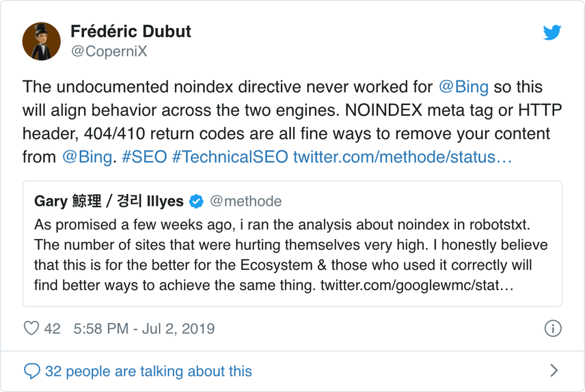Open the tweet info circle icon

click(553, 328)
